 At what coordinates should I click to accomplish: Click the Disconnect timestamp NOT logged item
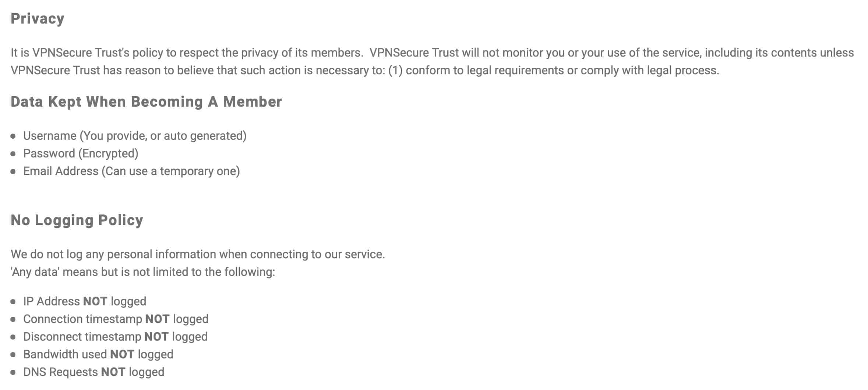point(115,337)
